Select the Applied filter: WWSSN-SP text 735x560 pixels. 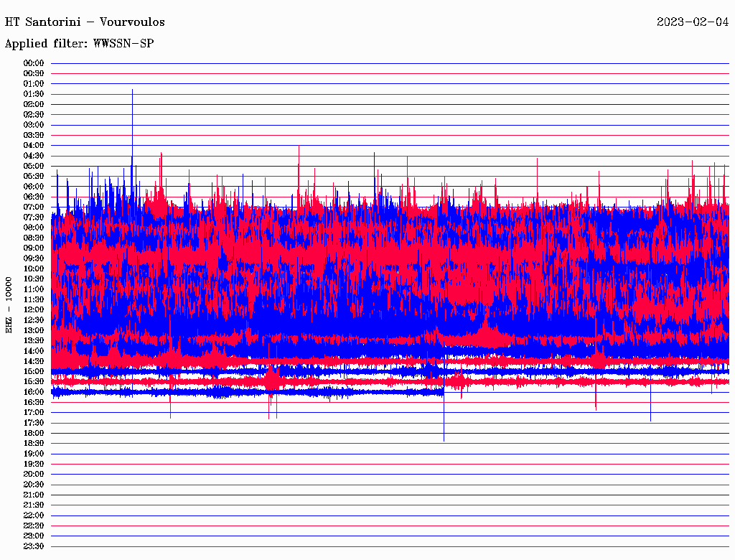click(79, 44)
